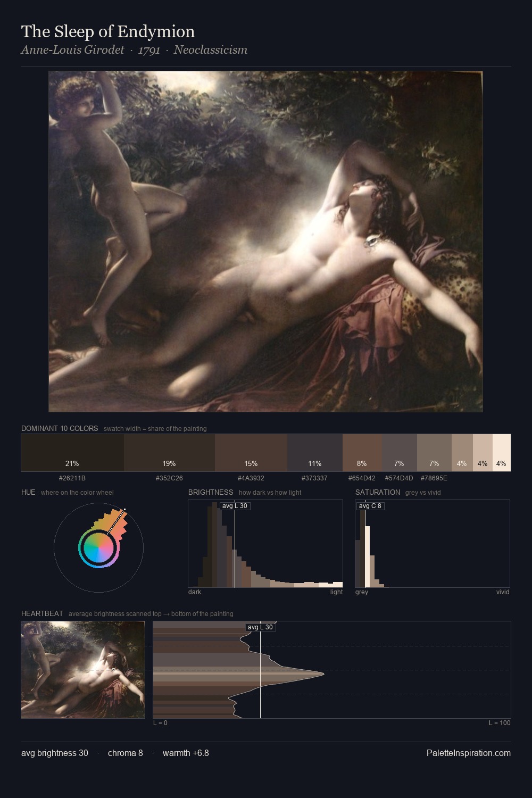This screenshot has height=798, width=532.
Task: Click the HEARTBEAT section heading
Action: 42,613
